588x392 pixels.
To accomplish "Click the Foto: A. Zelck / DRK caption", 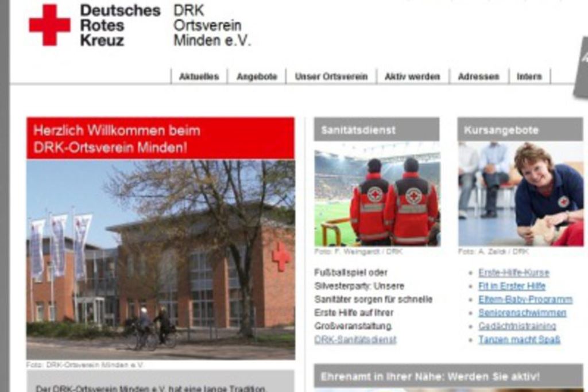I will (493, 251).
